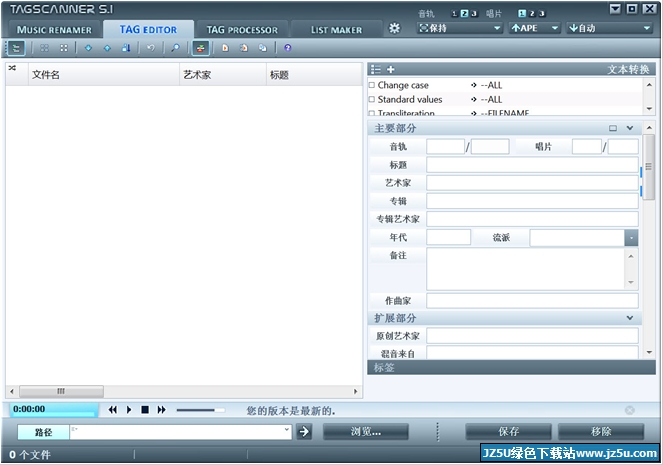Image resolution: width=663 pixels, height=465 pixels.
Task: Open the path history dropdown arrow
Action: [287, 429]
